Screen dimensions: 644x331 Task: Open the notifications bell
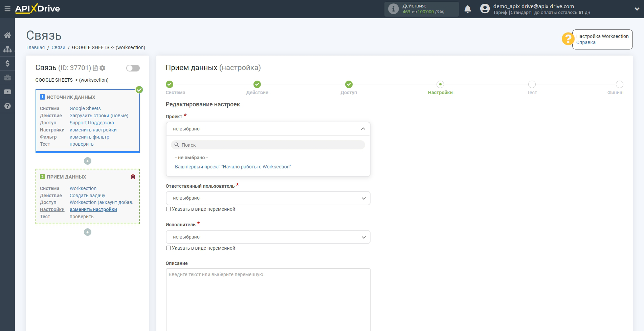click(468, 9)
